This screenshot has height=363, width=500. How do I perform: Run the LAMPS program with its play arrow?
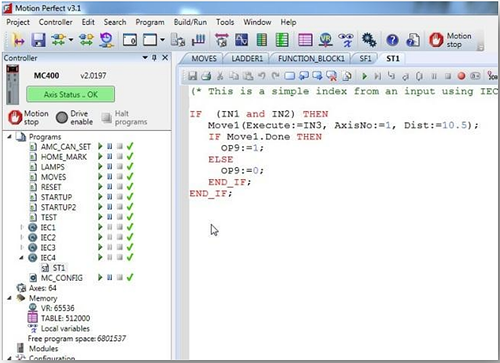(x=100, y=166)
